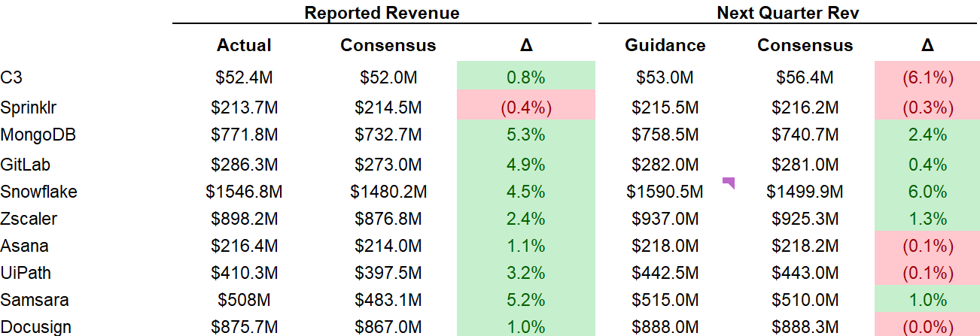Click UiPath guidance $442.5M
Image resolution: width=980 pixels, height=336 pixels.
(x=665, y=273)
